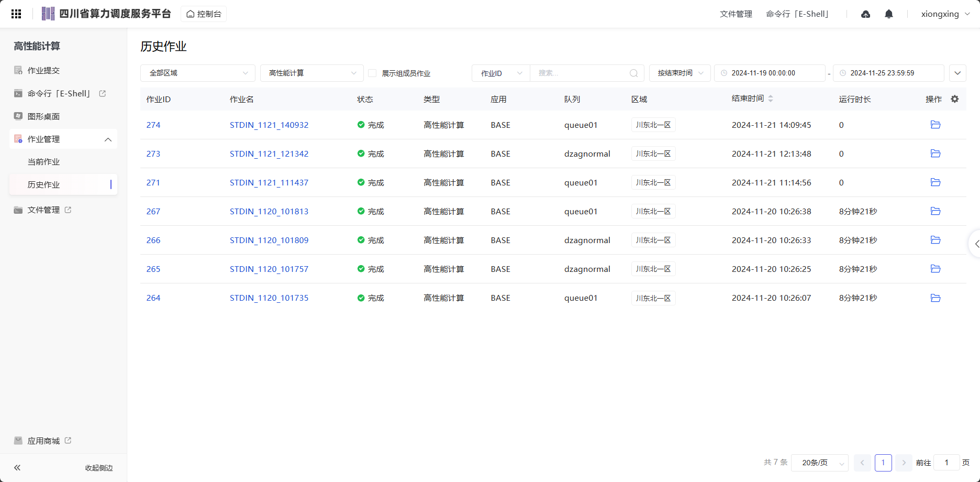Click external link icon beside 文件管理
Viewport: 980px width, 482px height.
[68, 210]
